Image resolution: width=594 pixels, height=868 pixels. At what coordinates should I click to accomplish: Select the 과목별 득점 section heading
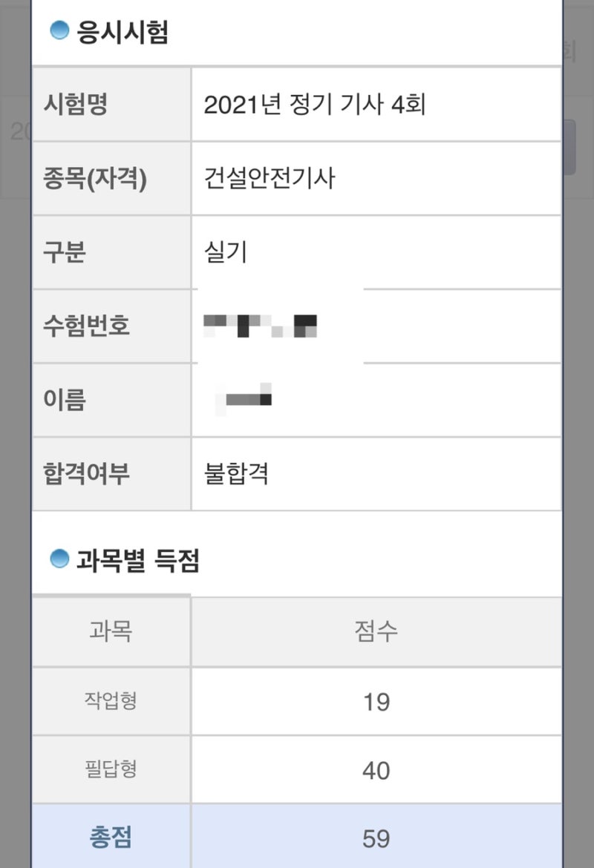pos(138,560)
